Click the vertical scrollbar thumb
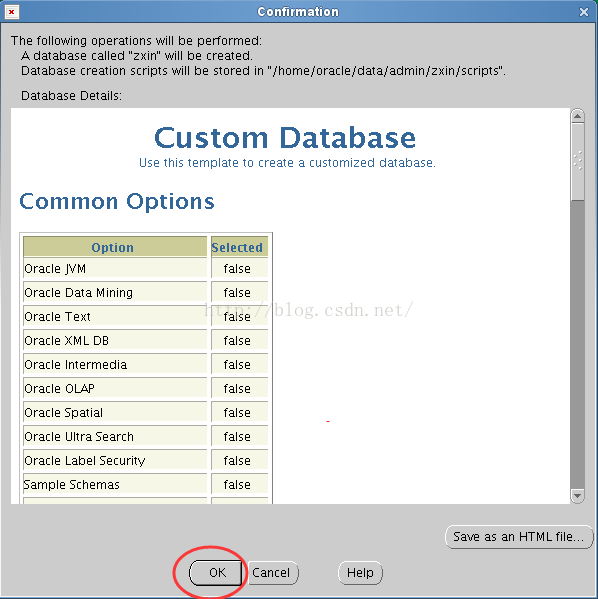 pyautogui.click(x=577, y=161)
